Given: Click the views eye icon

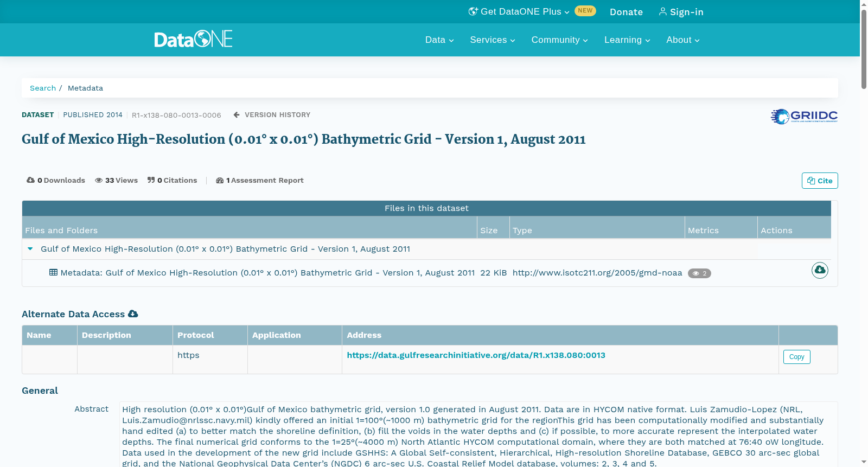Looking at the screenshot, I should (x=99, y=181).
